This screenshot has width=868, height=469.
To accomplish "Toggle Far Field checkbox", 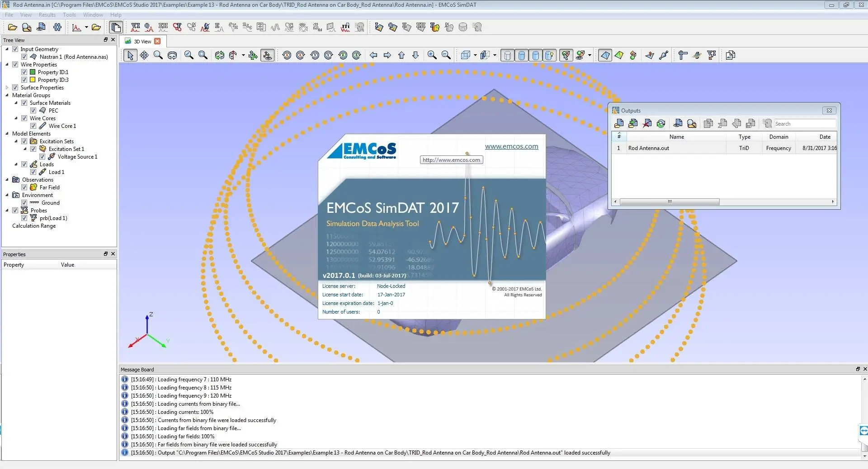I will coord(24,187).
